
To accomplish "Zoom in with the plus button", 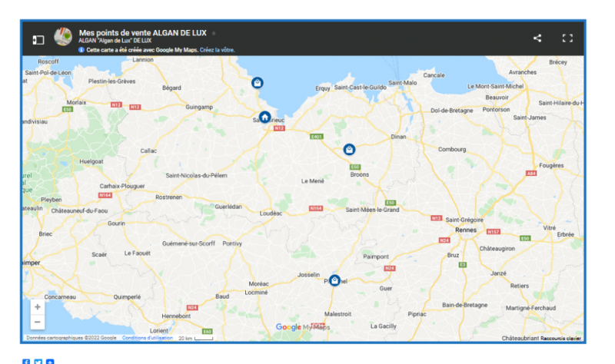I will click(x=38, y=306).
